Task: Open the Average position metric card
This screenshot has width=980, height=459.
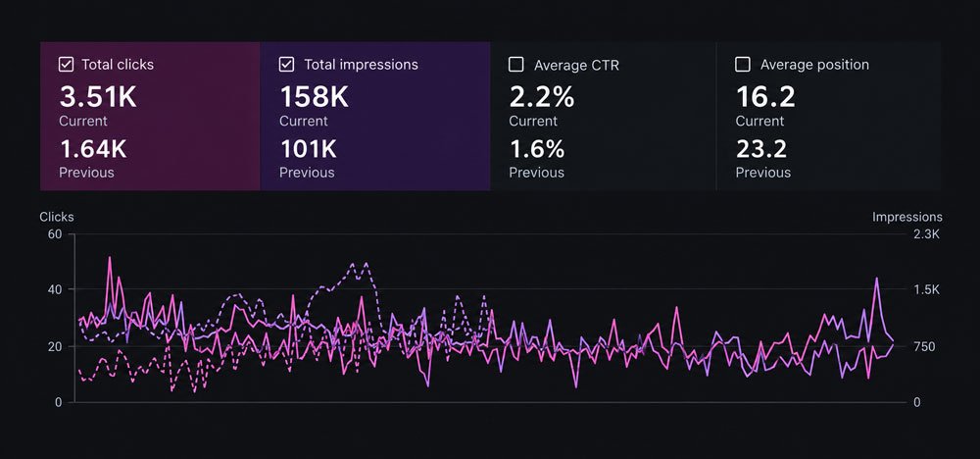Action: point(829,116)
